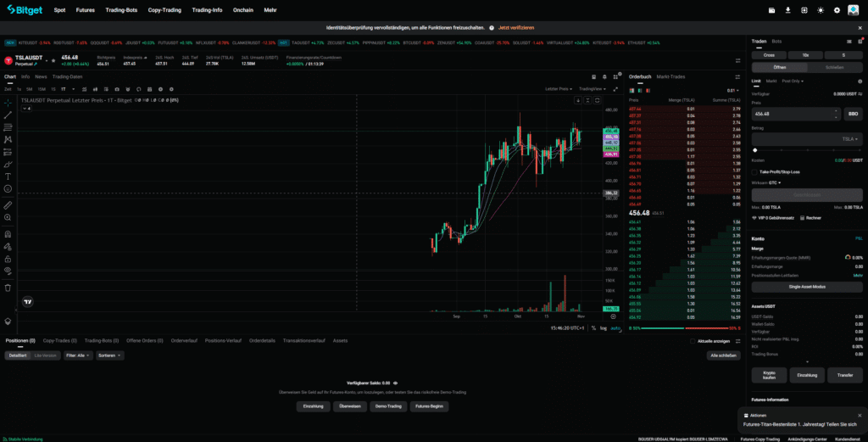Enable Take-Profit/Stop-Loss checkbox
This screenshot has width=868, height=442.
754,171
